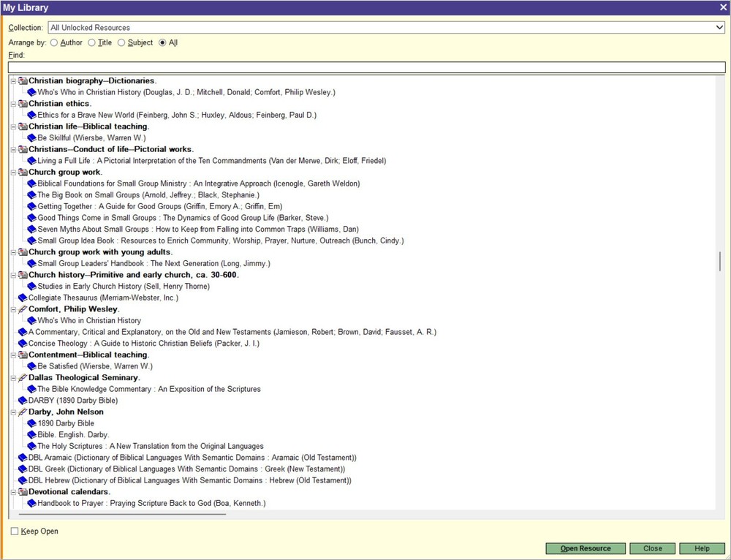
Task: Click the book icon beside Small Group Idea Book
Action: pyautogui.click(x=31, y=241)
